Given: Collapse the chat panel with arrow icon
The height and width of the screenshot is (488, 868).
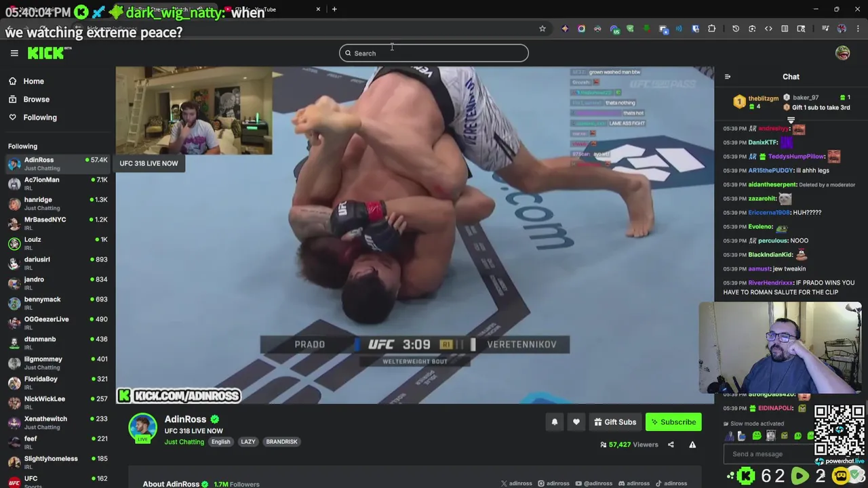Looking at the screenshot, I should click(728, 77).
